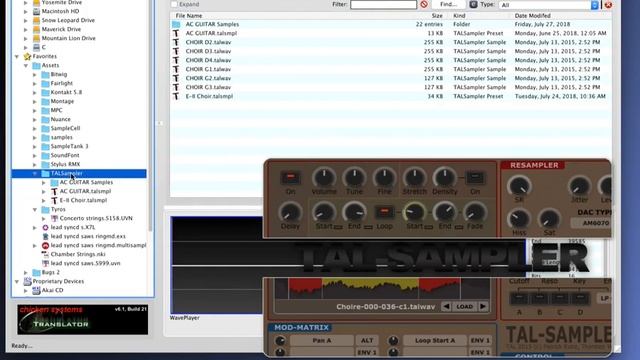Click the Loop Start A mod-matrix slot
The height and width of the screenshot is (360, 640).
click(435, 340)
